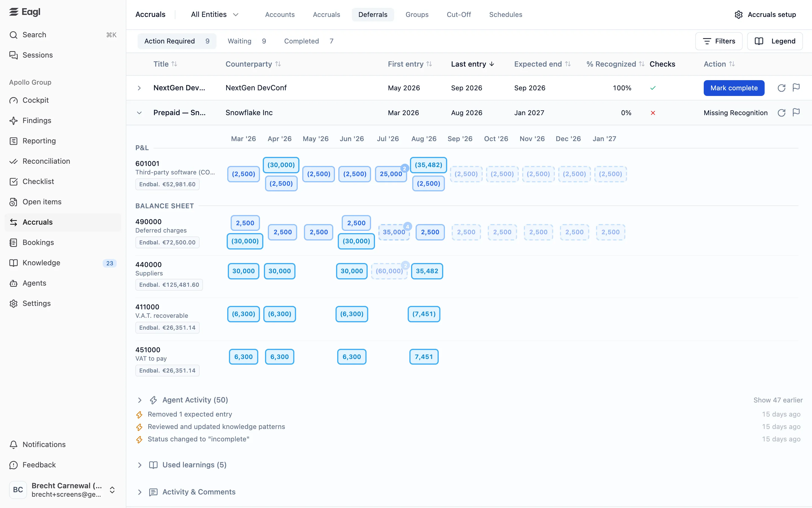Expand Agent Activity (50) section
Screen dimensions: 812x508
(x=140, y=400)
